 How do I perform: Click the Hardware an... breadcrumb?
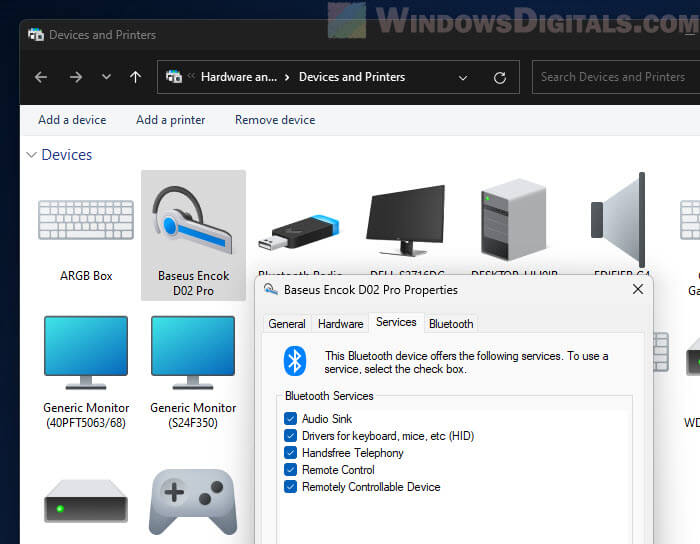tap(239, 77)
